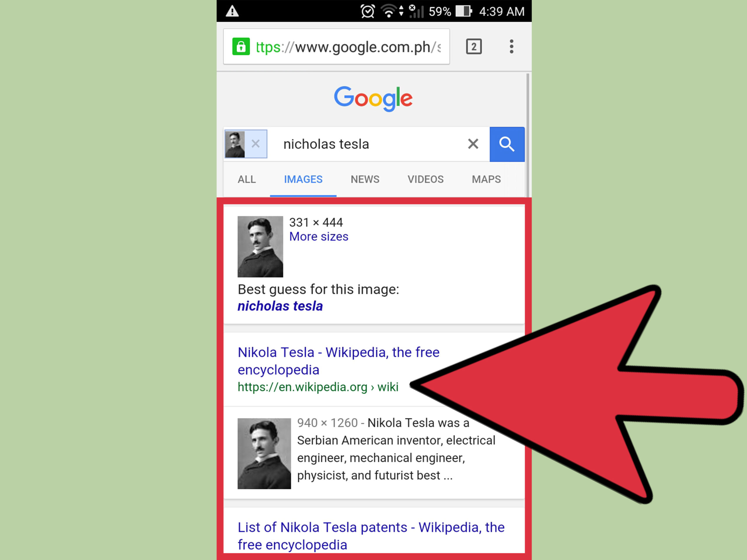Tap the reverse image search icon

(x=235, y=144)
